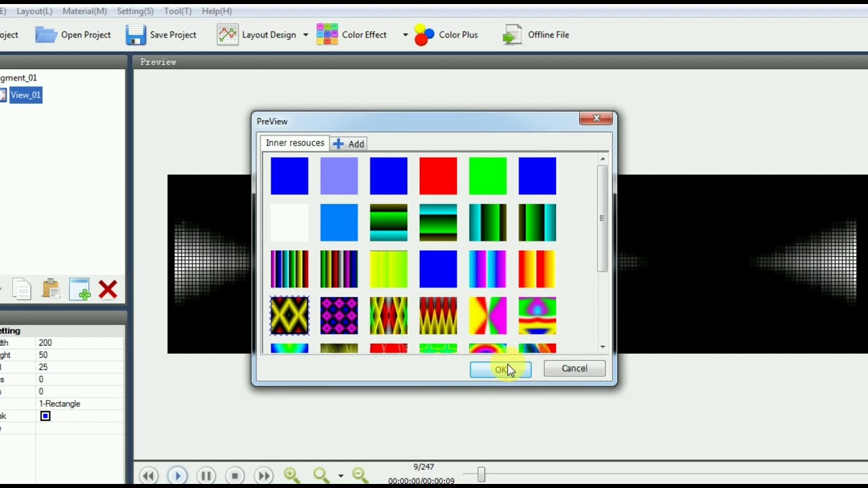Open the Help(H) menu
Screen dimensions: 868x488
[x=217, y=11]
